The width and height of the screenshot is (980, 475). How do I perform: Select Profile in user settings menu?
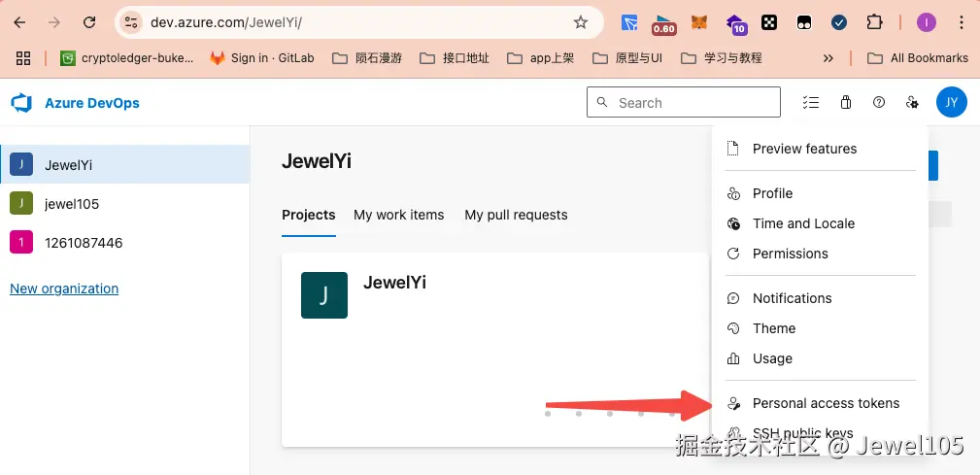click(x=820, y=193)
